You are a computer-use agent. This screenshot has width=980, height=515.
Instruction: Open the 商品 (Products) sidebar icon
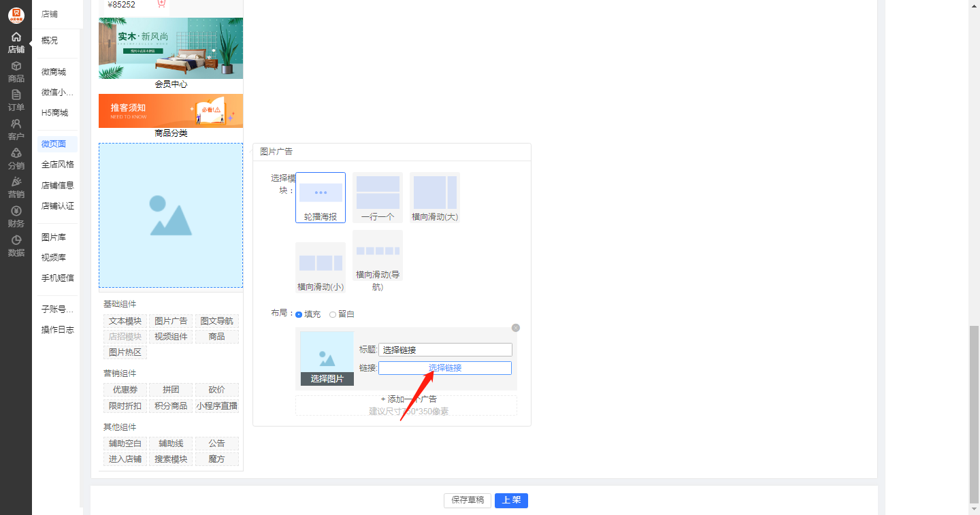pyautogui.click(x=16, y=71)
